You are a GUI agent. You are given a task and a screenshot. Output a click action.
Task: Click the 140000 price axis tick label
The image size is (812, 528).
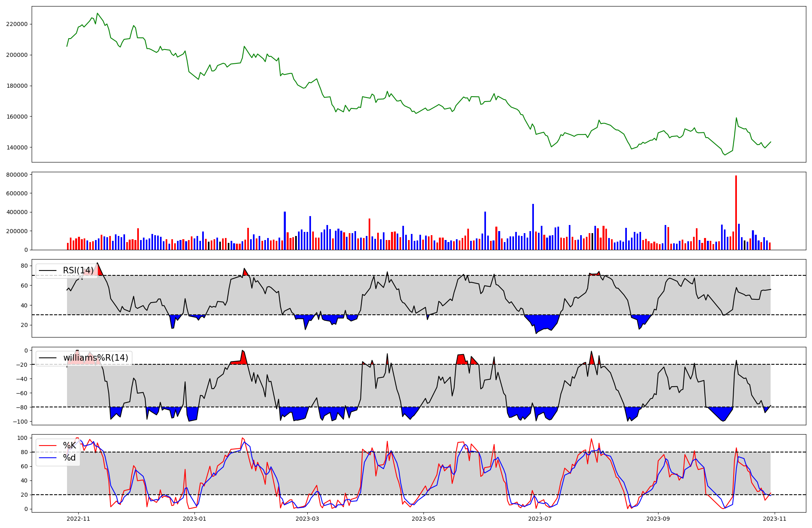tap(17, 147)
